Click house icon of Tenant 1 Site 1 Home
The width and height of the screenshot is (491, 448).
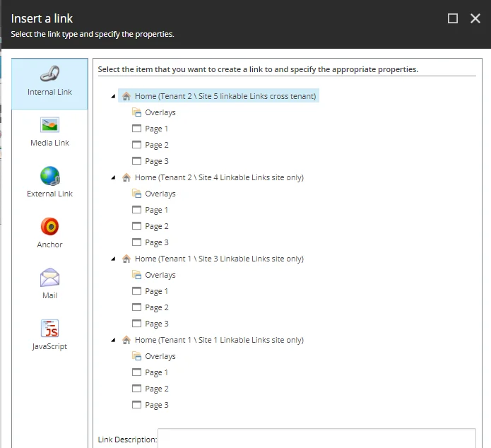click(126, 340)
